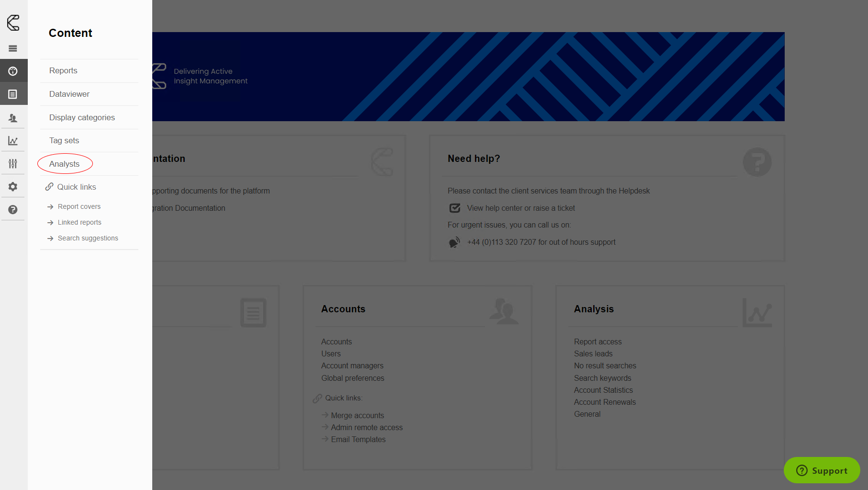Click the company logo in the sidebar
The height and width of the screenshot is (490, 868).
pos(13,23)
